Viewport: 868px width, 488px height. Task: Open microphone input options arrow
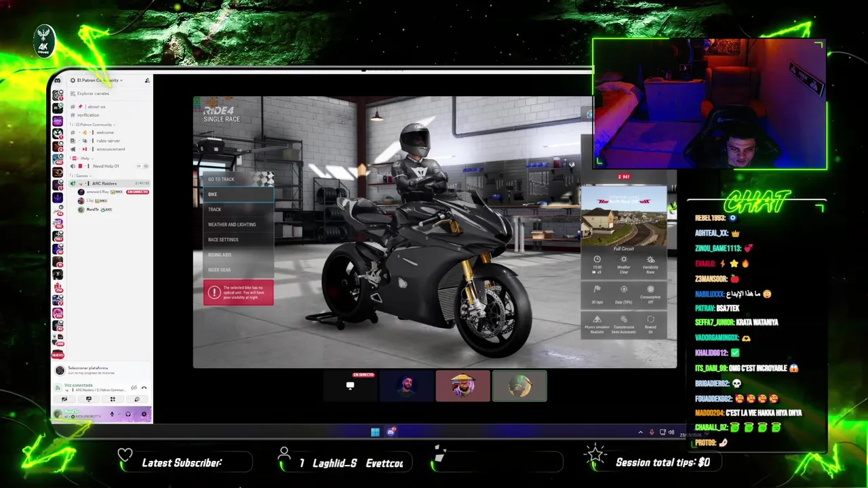[x=118, y=414]
